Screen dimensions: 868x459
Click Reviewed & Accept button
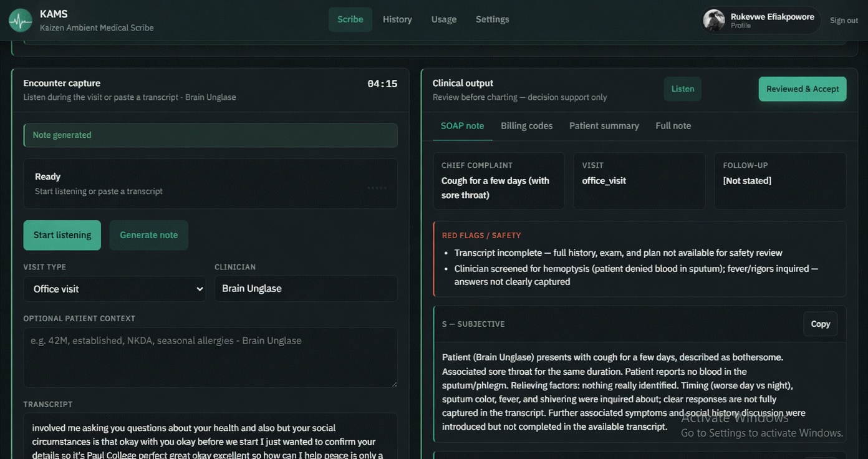(x=803, y=89)
